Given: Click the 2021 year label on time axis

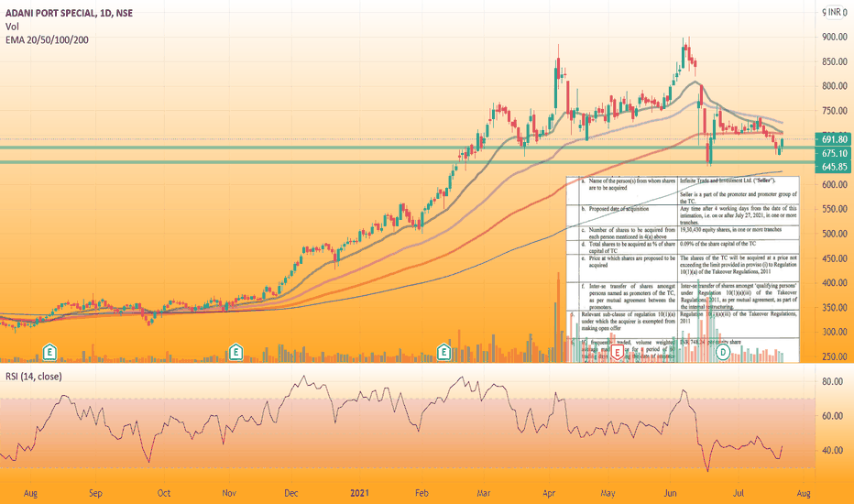Looking at the screenshot, I should 359,493.
